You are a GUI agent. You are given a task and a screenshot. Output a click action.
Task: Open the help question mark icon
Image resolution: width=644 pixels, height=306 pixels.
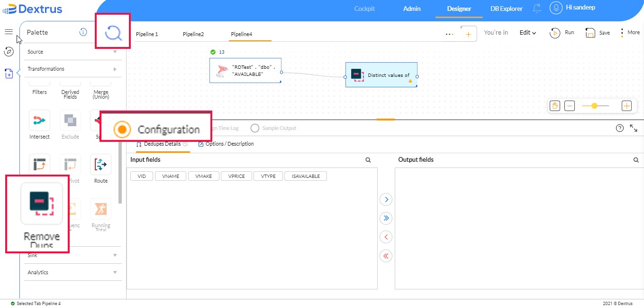619,128
